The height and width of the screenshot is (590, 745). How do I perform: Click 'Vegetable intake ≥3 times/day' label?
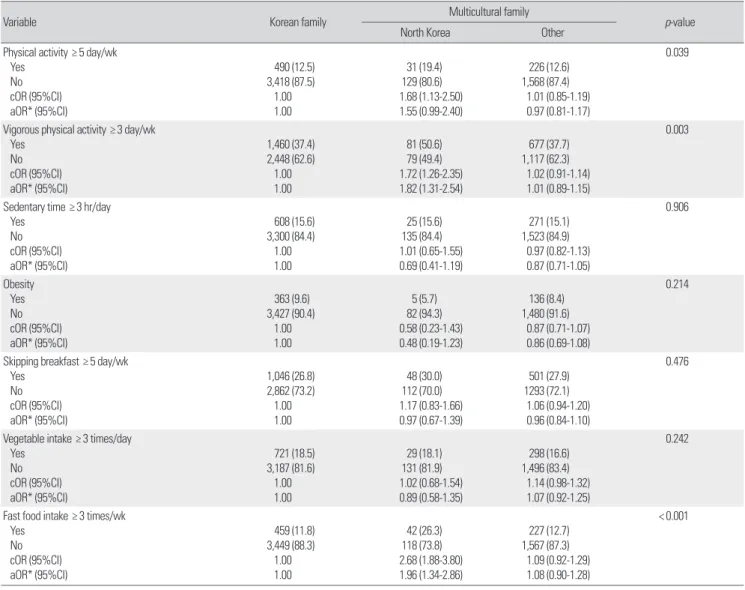click(67, 438)
